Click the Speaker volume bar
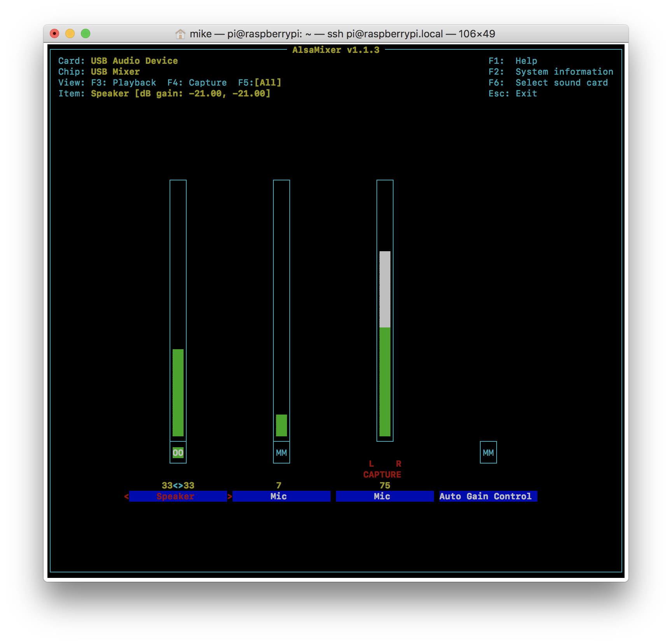672x644 pixels. point(178,310)
